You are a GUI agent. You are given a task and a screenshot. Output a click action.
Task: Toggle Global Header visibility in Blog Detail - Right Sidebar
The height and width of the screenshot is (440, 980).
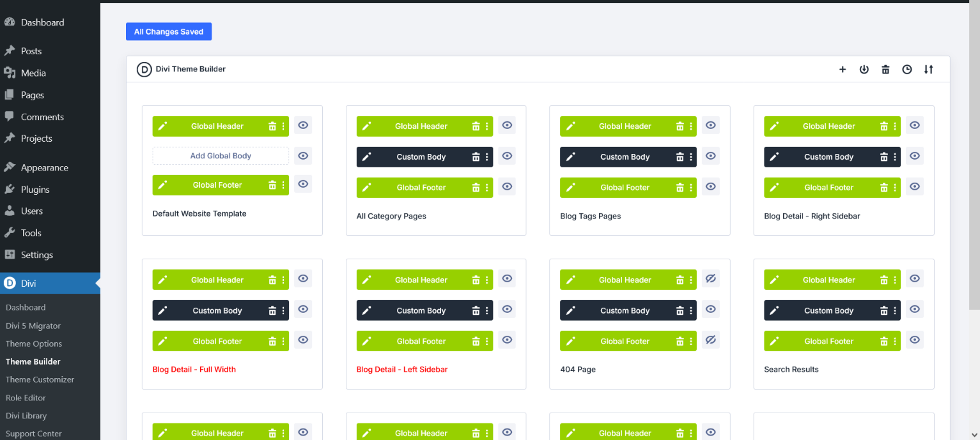(x=915, y=125)
